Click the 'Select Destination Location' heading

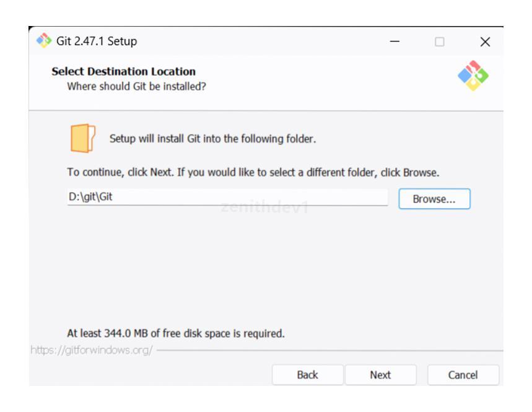point(123,71)
